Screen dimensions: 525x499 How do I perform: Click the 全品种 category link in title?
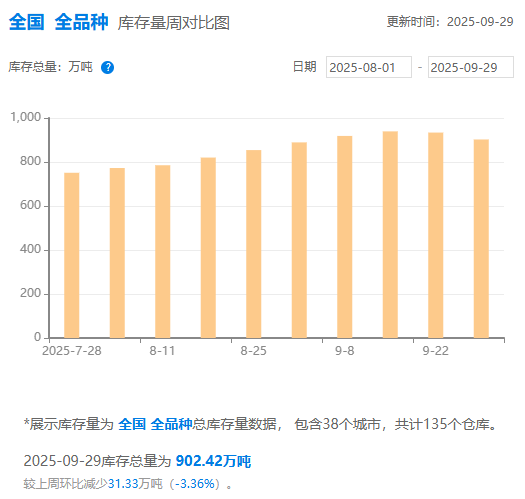point(81,22)
